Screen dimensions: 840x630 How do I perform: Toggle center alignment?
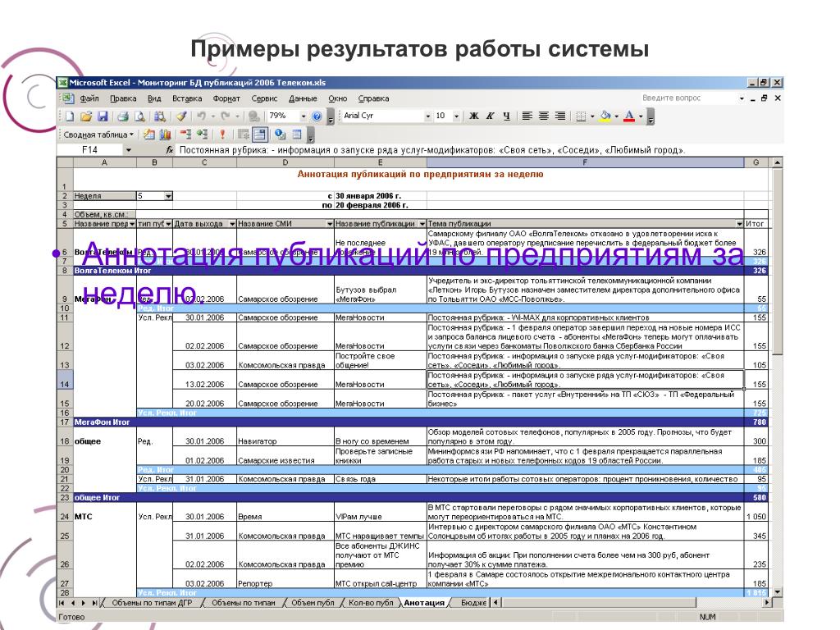(544, 116)
